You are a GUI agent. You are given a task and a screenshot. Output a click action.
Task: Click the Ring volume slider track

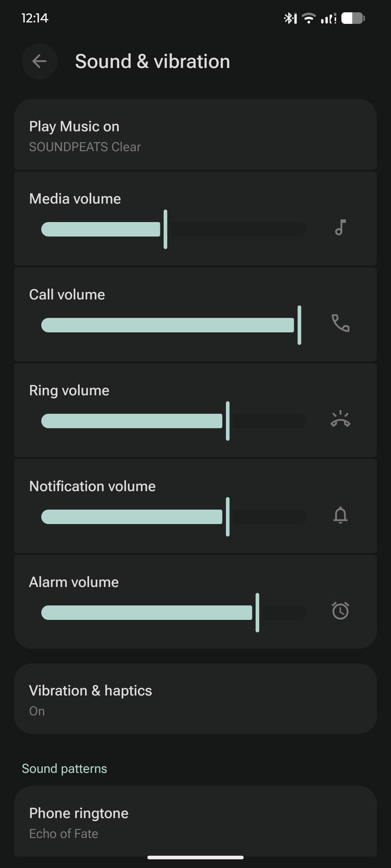(x=174, y=421)
